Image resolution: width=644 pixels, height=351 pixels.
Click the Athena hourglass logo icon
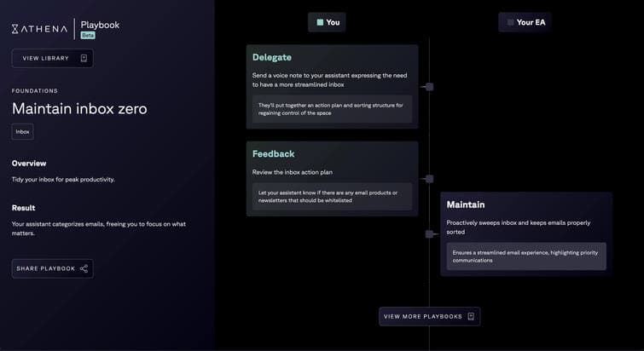[x=15, y=29]
